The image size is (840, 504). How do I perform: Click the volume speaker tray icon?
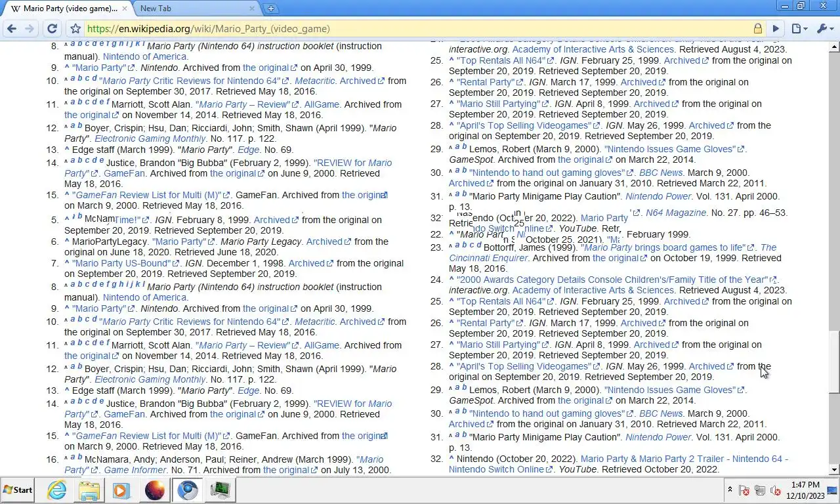coord(775,490)
